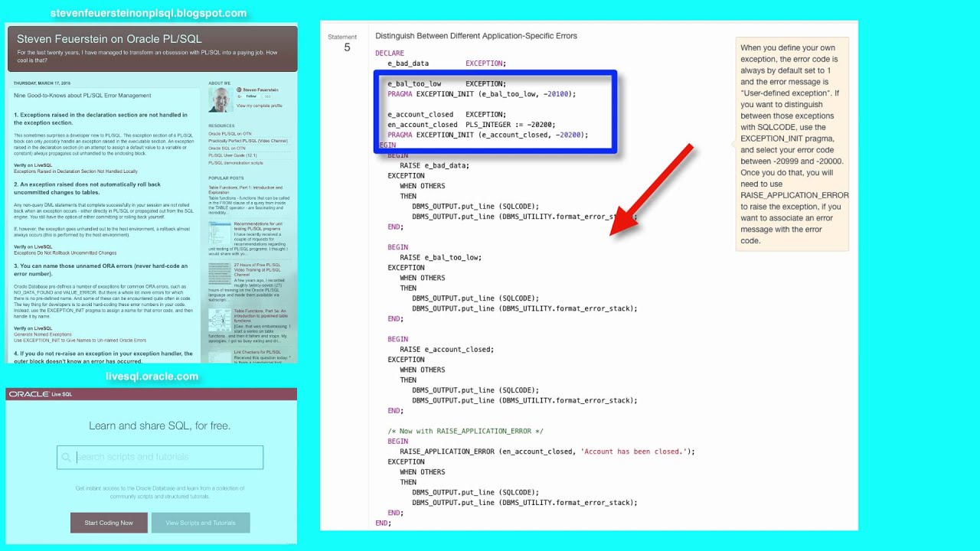Screen dimensions: 980x551
Task: Click Steven Feuerstein name in About Me
Action: pyautogui.click(x=262, y=90)
